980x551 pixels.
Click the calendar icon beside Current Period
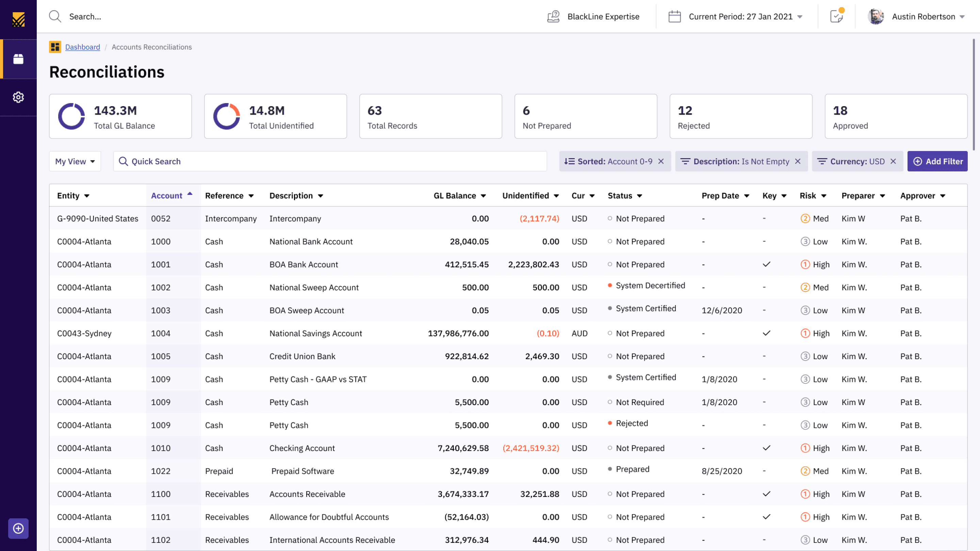(674, 16)
